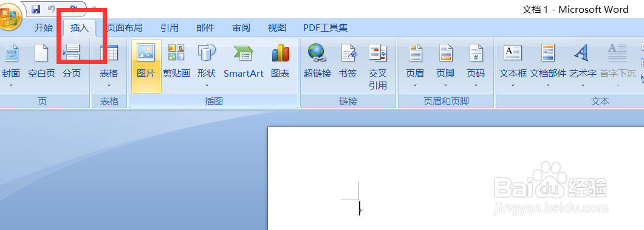The image size is (644, 230).
Task: Expand the text box dropdown arrow
Action: [x=513, y=86]
